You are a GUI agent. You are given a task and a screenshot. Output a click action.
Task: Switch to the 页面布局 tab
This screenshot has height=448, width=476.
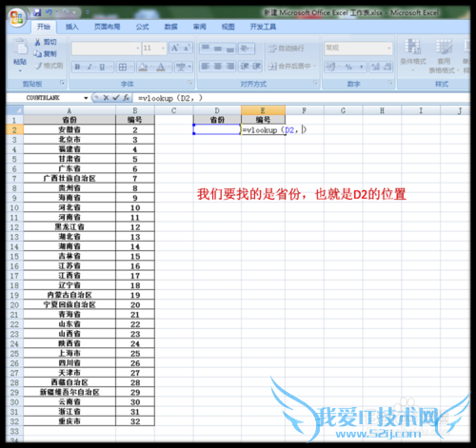107,27
